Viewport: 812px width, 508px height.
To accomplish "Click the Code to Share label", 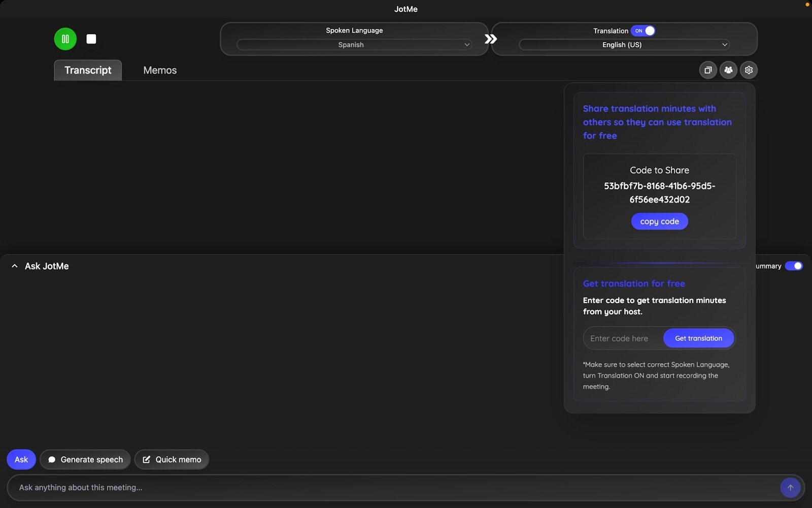I will (x=659, y=170).
